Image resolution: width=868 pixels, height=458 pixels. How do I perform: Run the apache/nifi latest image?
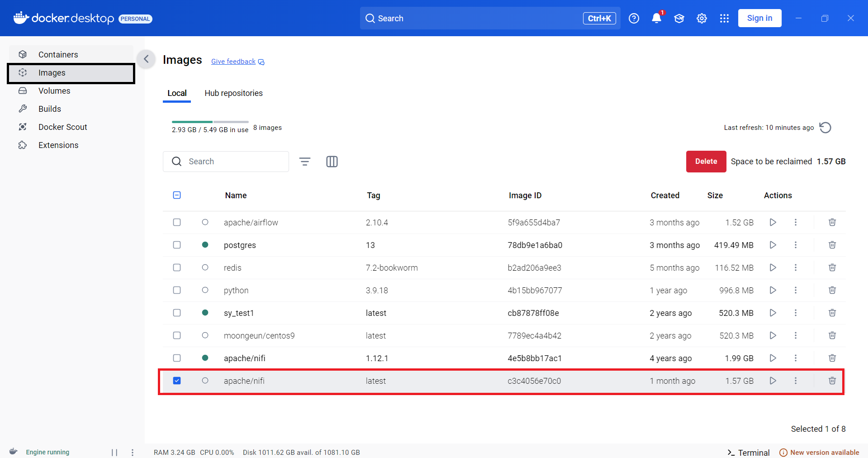(x=773, y=381)
